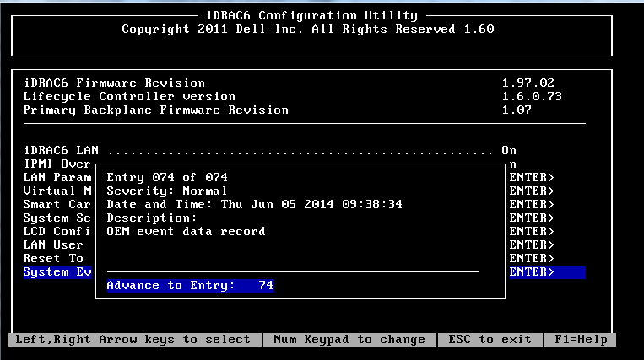Open the Virtual M menu entry
644x360 pixels.
click(x=57, y=191)
